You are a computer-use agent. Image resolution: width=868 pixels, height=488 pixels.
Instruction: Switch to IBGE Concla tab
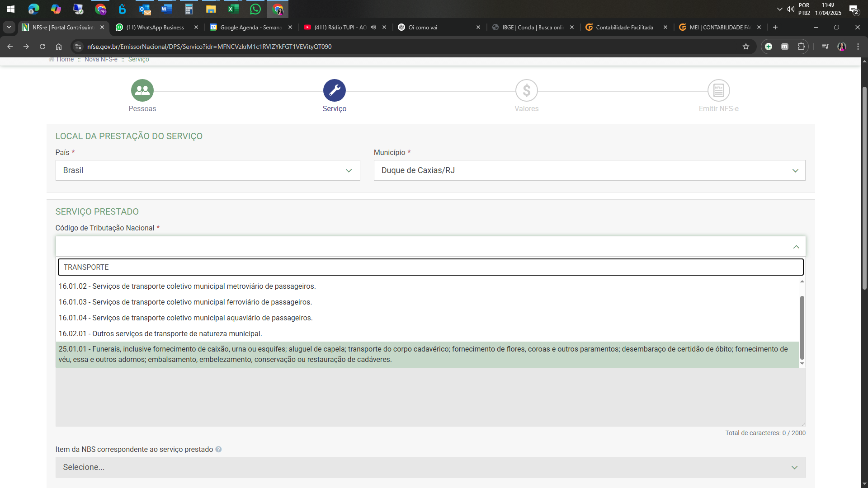click(533, 27)
